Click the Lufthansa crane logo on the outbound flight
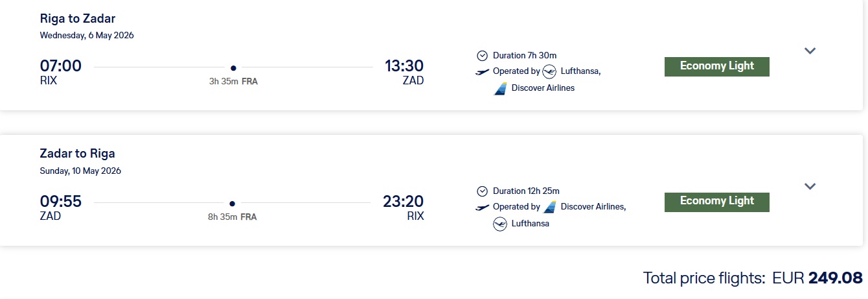 pos(549,71)
